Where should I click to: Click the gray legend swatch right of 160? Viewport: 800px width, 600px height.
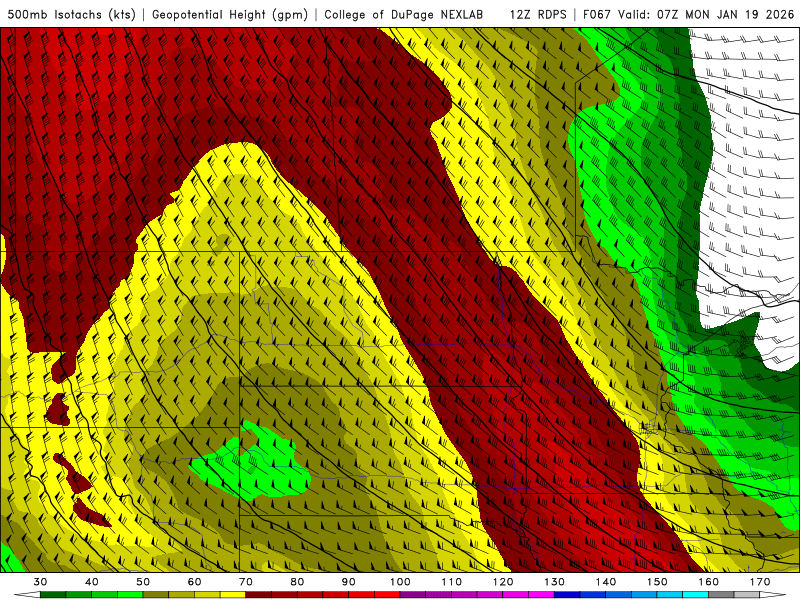721,595
